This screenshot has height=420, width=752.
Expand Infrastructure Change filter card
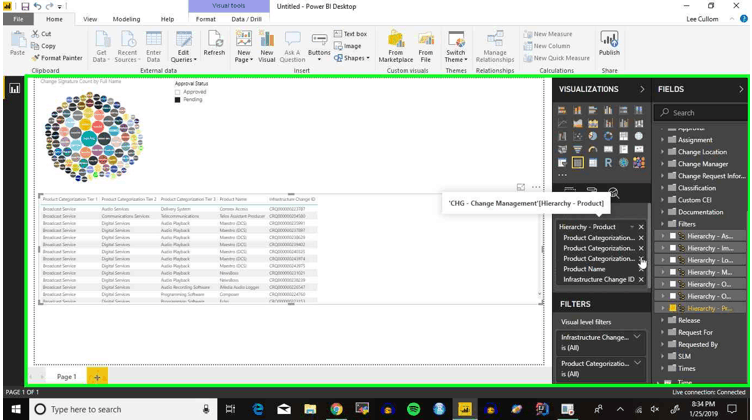637,337
